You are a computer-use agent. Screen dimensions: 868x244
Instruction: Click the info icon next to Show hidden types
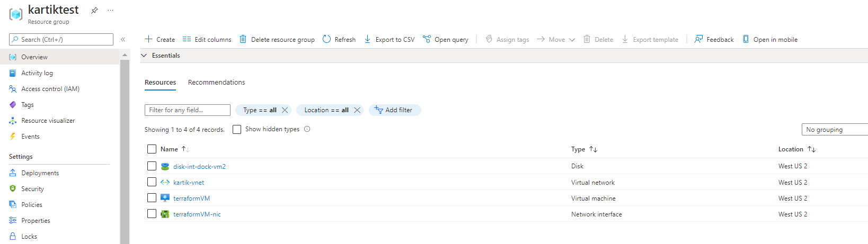point(307,129)
